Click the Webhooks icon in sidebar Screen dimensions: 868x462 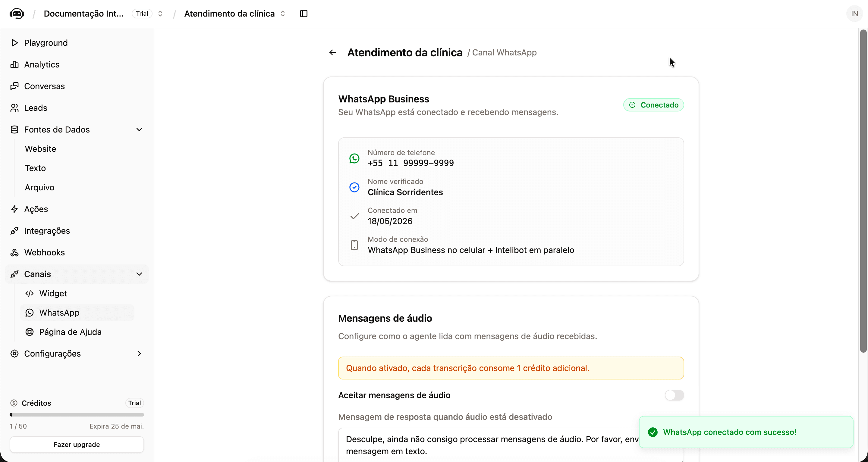coord(14,253)
